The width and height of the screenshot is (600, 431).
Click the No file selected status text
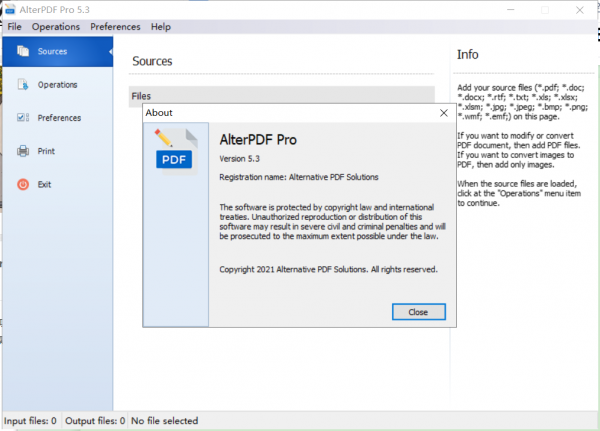coord(165,421)
